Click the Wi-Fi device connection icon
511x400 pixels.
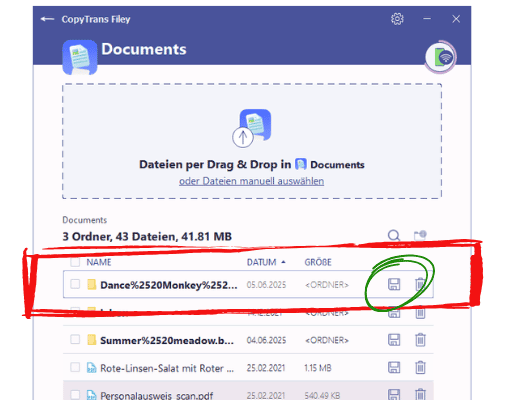point(441,57)
